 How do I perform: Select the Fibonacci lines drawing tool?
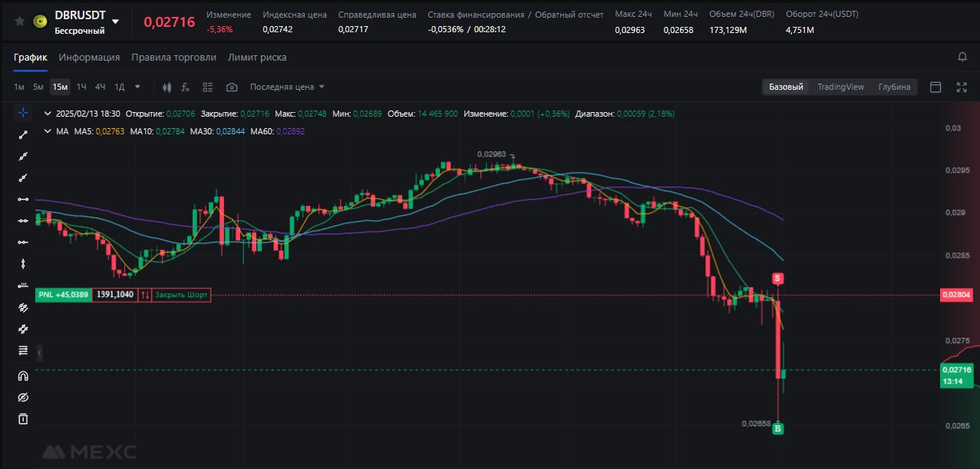pyautogui.click(x=23, y=351)
